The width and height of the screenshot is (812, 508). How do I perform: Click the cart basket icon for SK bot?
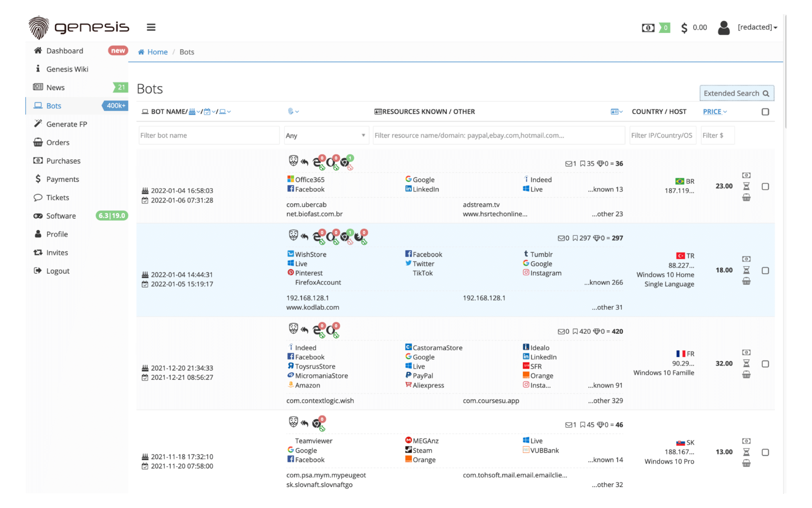[x=746, y=463]
